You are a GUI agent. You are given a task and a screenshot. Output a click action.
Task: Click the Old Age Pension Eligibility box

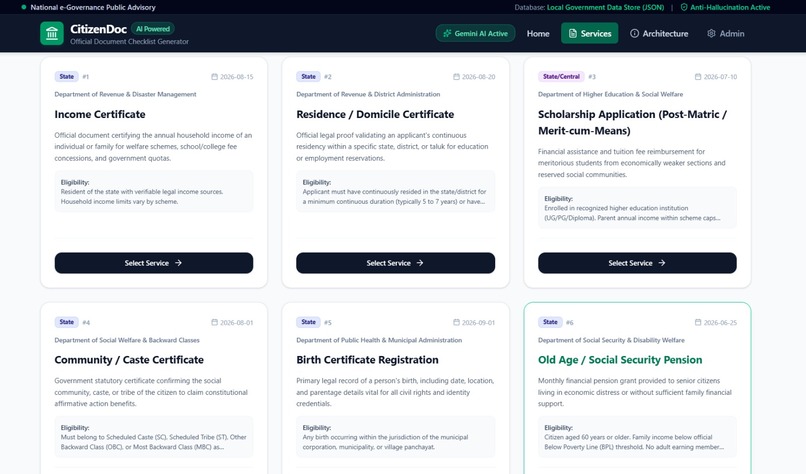pos(637,437)
